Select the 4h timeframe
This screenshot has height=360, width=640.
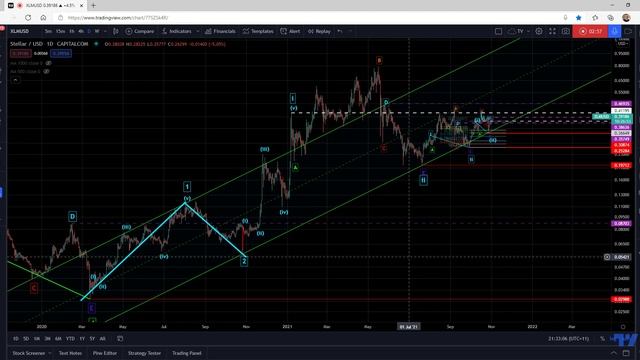[81, 31]
